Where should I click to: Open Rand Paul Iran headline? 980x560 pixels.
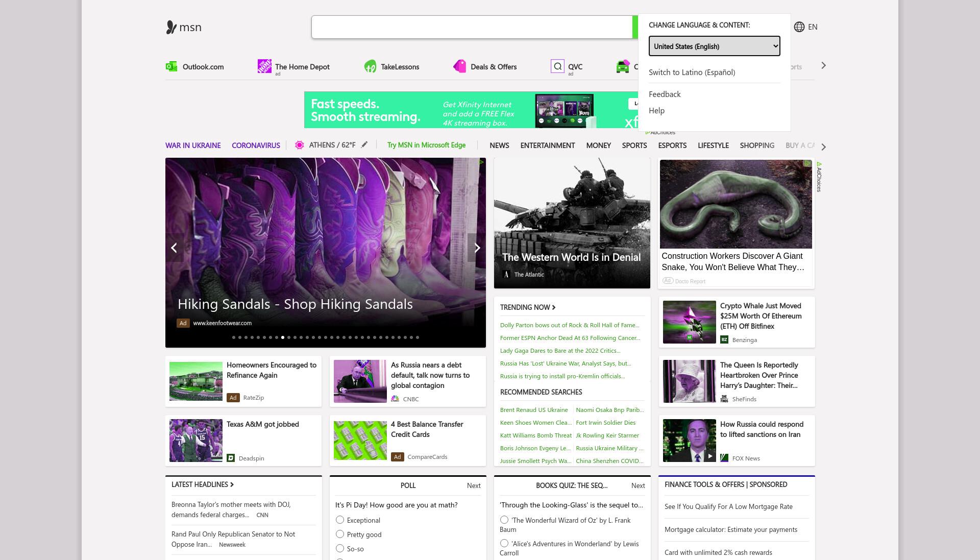coord(233,539)
